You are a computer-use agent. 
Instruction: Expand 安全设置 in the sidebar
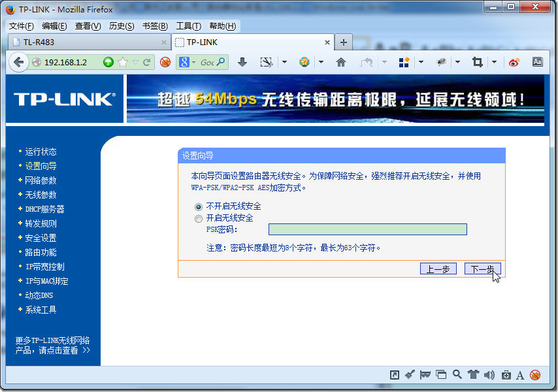[x=41, y=238]
